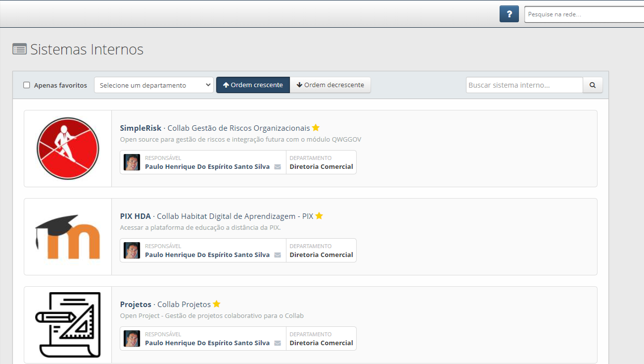Open the SimpleRisk red logo
The width and height of the screenshot is (644, 364).
pyautogui.click(x=68, y=149)
